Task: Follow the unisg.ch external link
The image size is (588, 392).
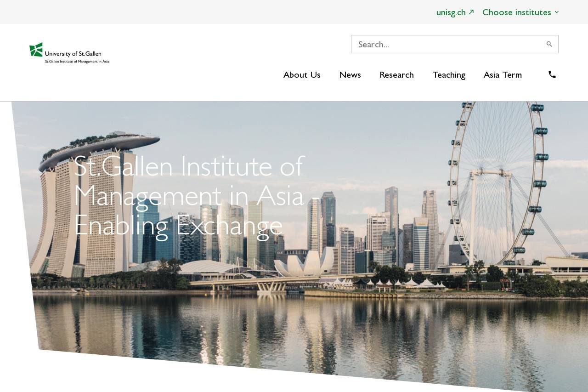Action: click(455, 12)
